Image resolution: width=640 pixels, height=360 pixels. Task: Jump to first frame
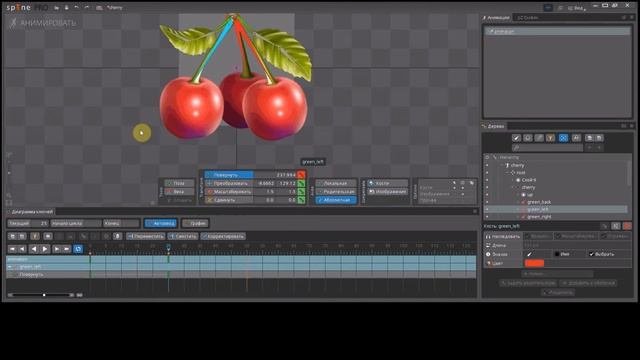pos(12,249)
